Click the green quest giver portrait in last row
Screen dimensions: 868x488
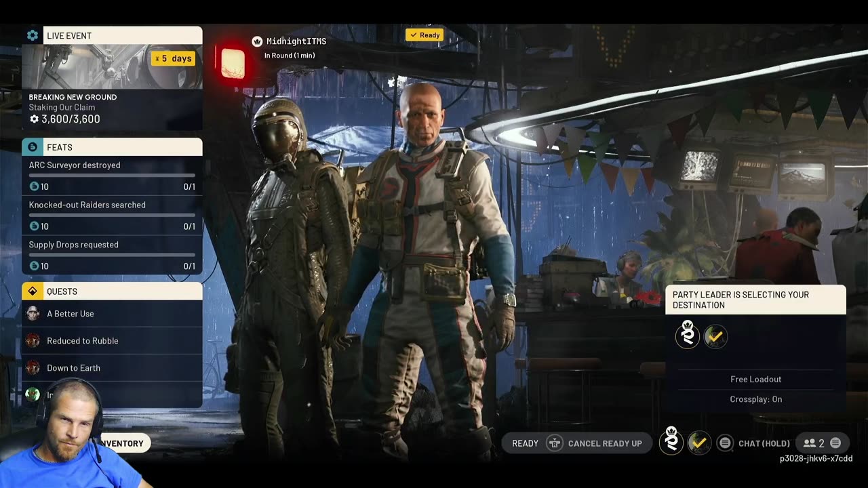(x=33, y=394)
